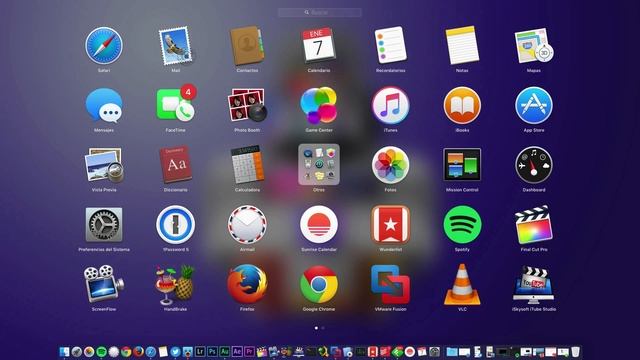Launch Adobe Audition (Au) from Dock

coord(224,351)
